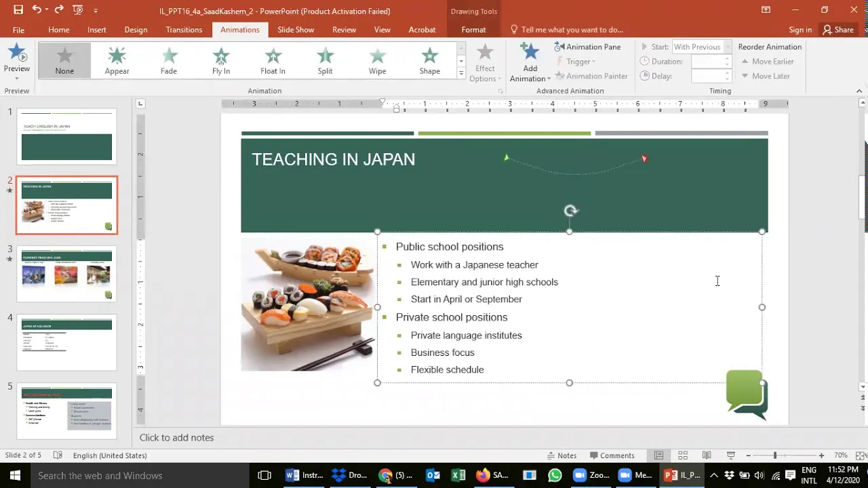Select slide 5 thumbnail

pos(66,411)
